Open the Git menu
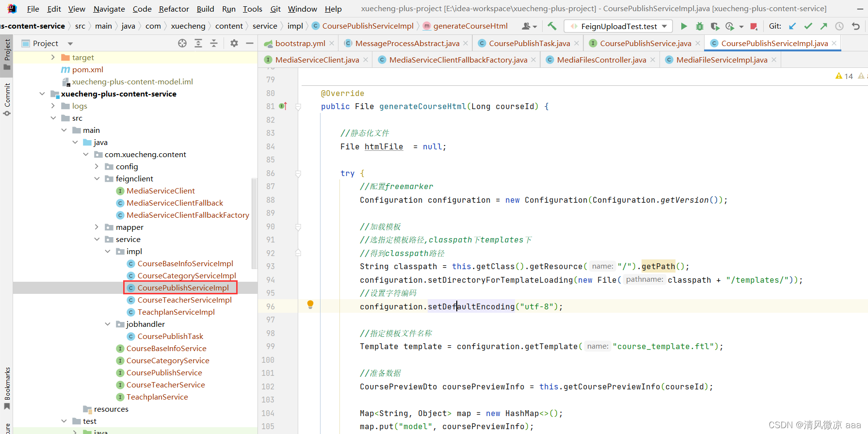Viewport: 868px width, 434px height. pyautogui.click(x=275, y=9)
